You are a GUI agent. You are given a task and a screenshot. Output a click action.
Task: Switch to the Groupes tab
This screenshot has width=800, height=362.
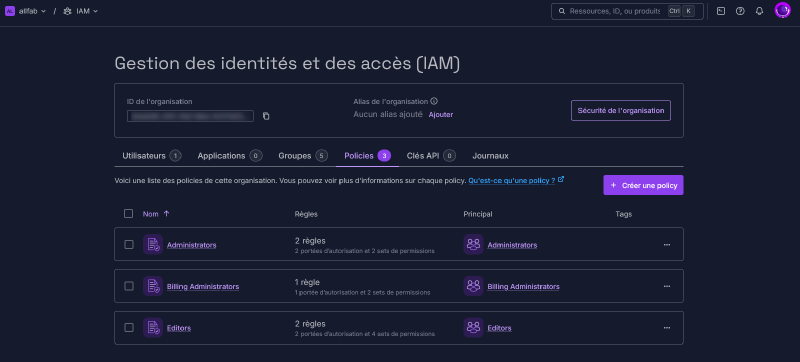click(303, 156)
